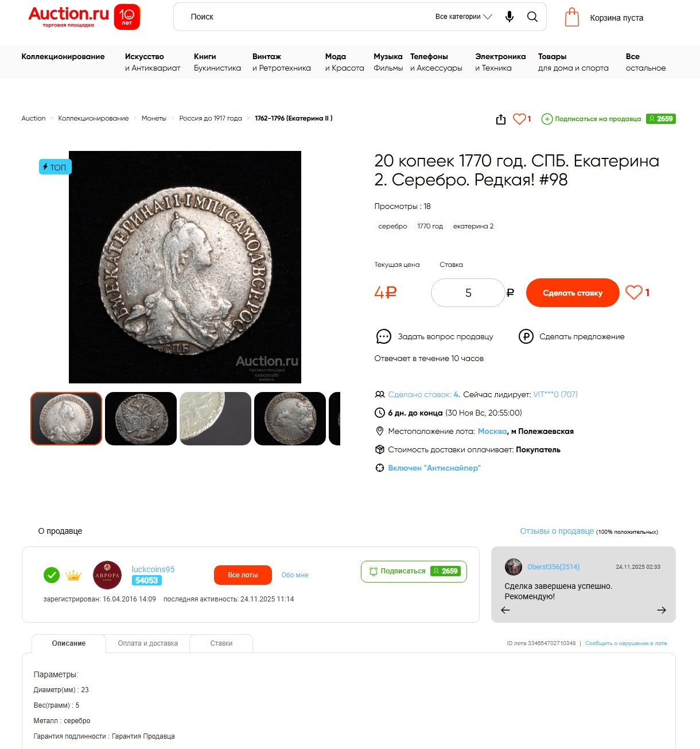The height and width of the screenshot is (749, 700).
Task: Open the luckcoins95 seller profile link
Action: (x=153, y=569)
